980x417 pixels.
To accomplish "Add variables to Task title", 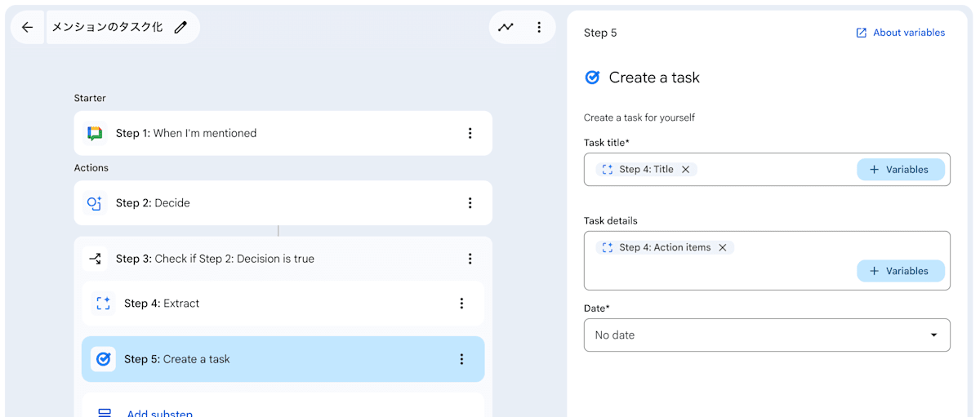I will coord(900,170).
